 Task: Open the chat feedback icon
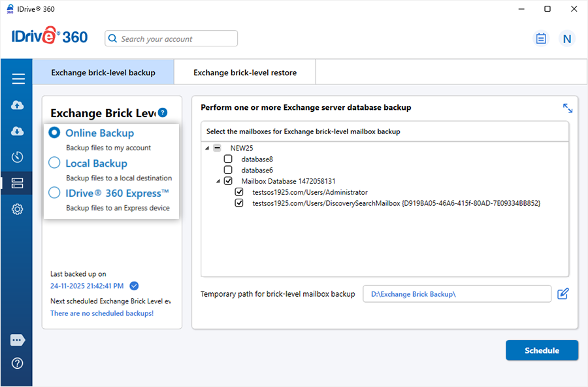click(18, 340)
